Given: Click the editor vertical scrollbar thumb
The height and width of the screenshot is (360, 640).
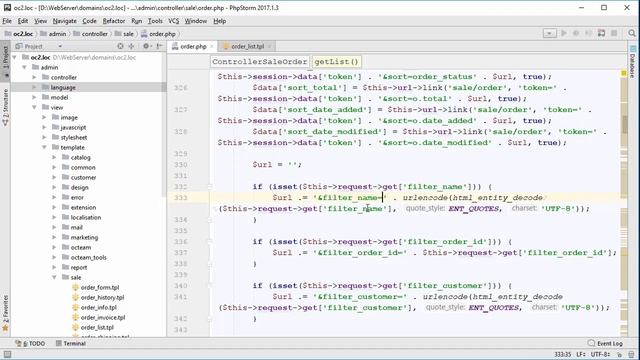Looking at the screenshot, I should point(624,124).
